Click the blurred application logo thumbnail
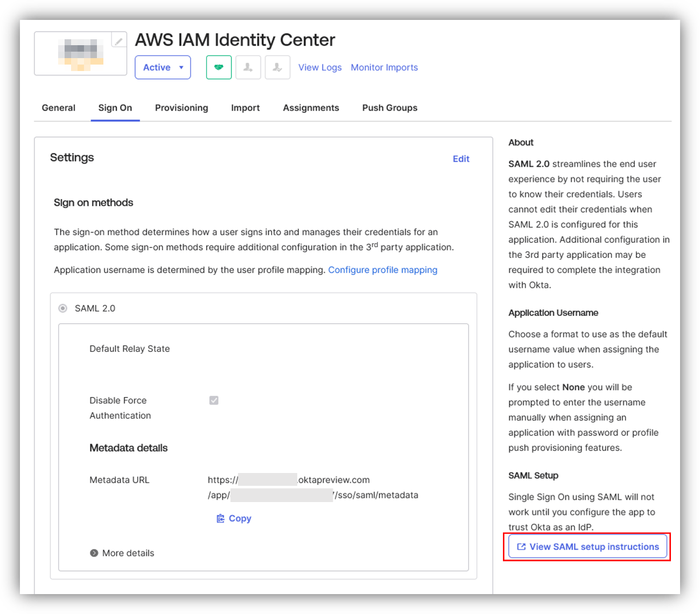Image resolution: width=700 pixels, height=614 pixels. point(81,54)
